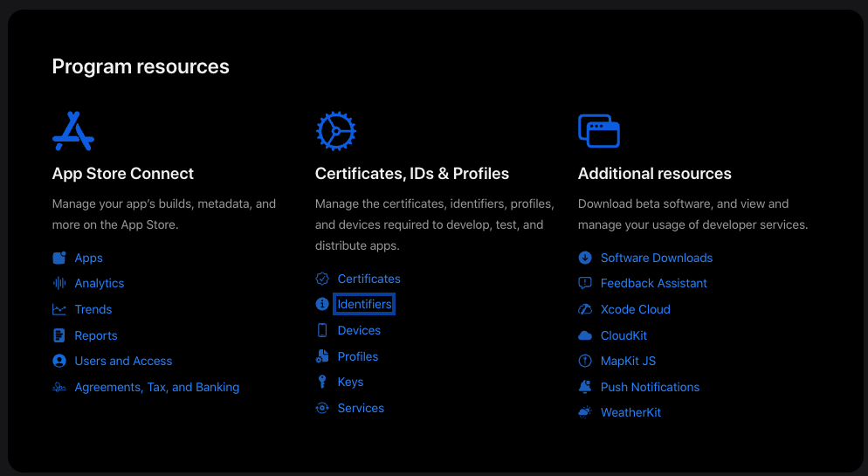Click the icon beside Apps
Image resolution: width=868 pixels, height=476 pixels.
pyautogui.click(x=59, y=258)
